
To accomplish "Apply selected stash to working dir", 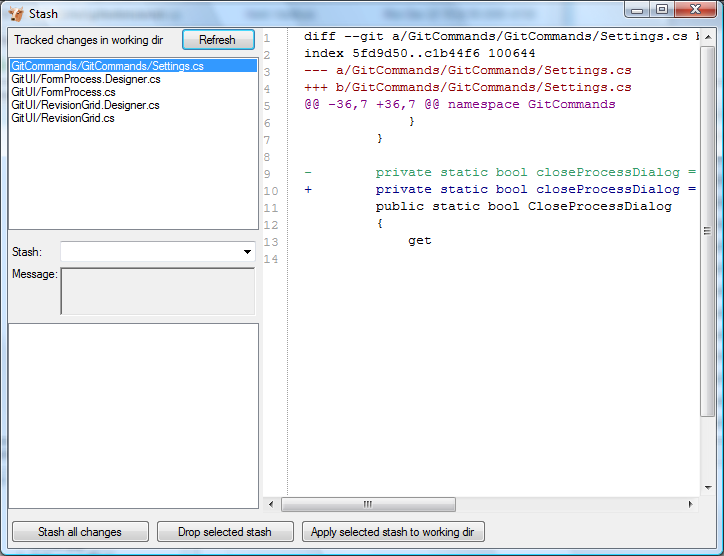I will click(393, 532).
